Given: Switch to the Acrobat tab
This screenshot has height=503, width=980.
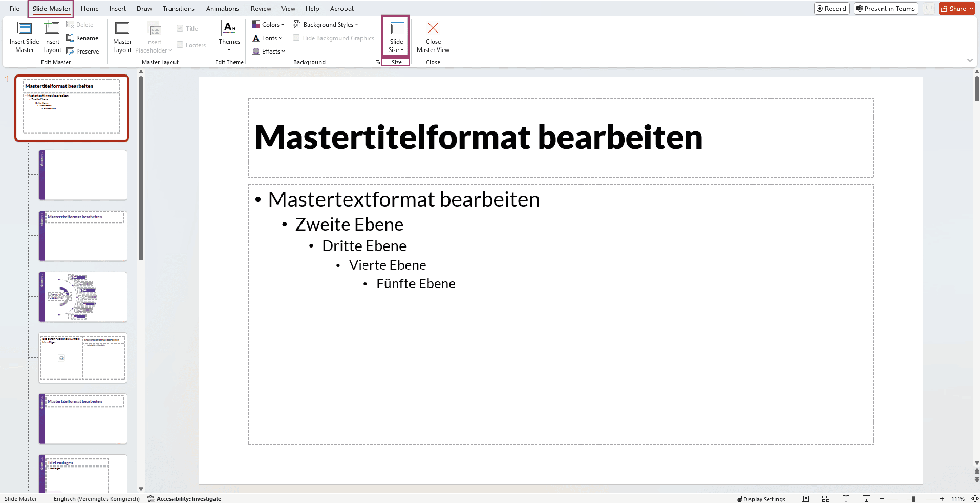Looking at the screenshot, I should (x=342, y=9).
